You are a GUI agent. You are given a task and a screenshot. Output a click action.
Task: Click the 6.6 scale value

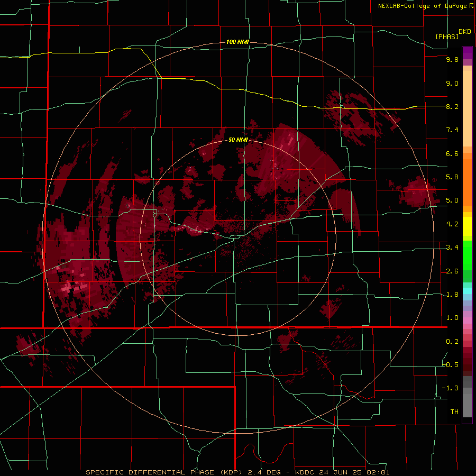coord(452,153)
